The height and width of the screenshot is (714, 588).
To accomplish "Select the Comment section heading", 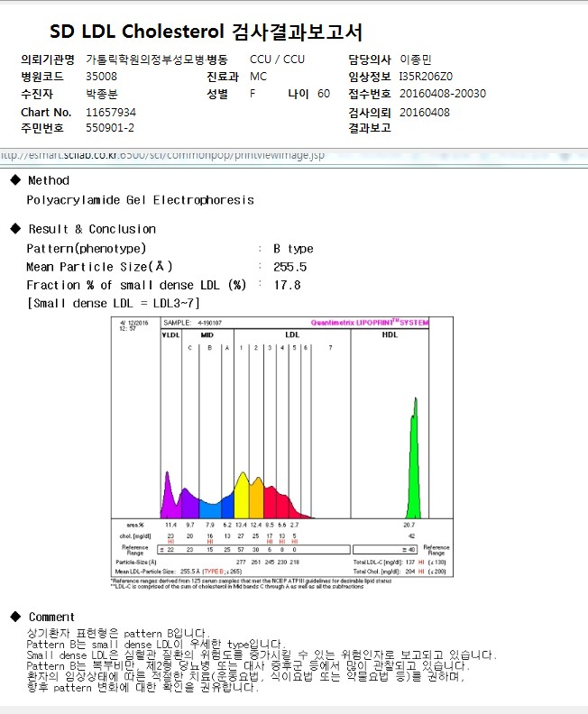I will coord(51,617).
